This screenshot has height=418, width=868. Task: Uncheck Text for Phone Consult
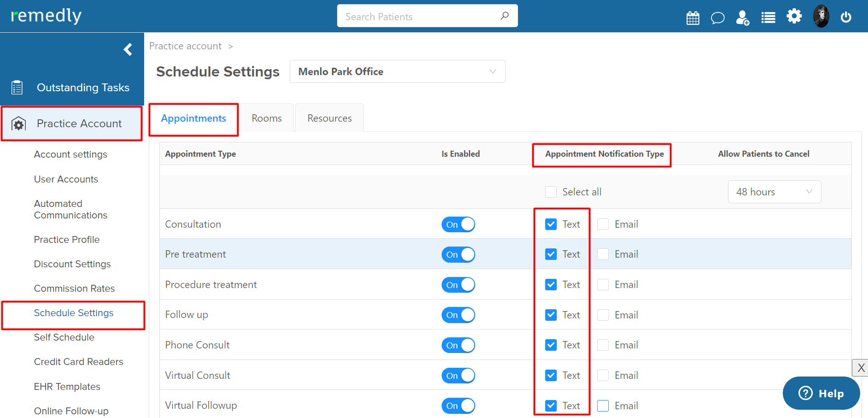tap(551, 345)
